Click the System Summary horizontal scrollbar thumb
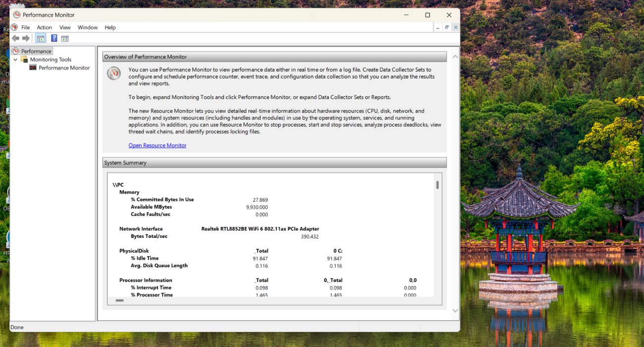Viewport: 644px width, 347px height. pos(119,300)
